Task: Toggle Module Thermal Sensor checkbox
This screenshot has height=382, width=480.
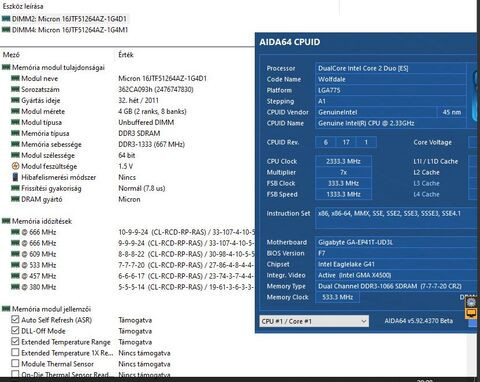Action: pos(15,364)
